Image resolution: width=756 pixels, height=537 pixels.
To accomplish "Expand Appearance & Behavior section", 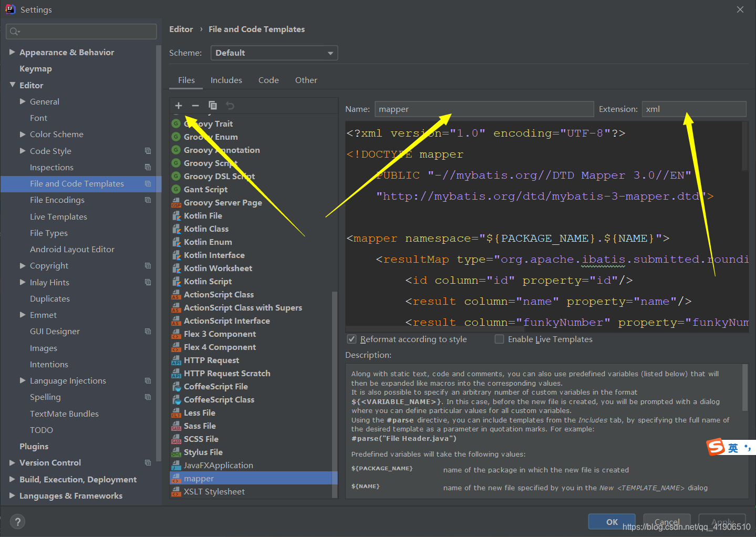I will point(12,52).
